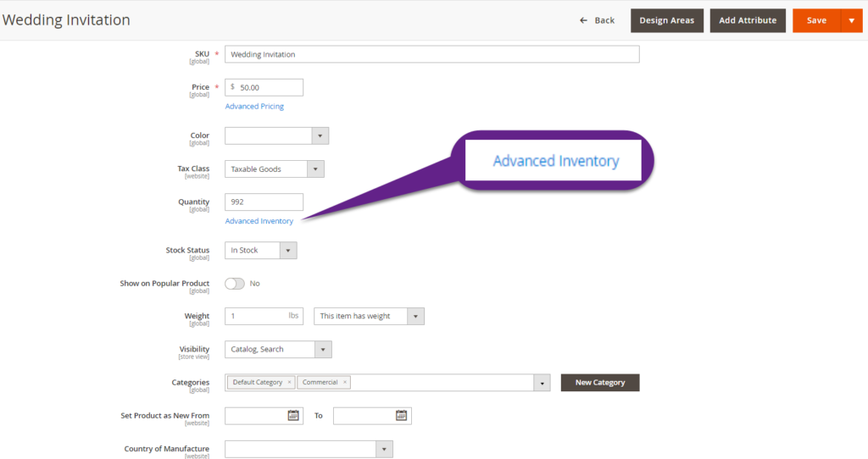Click the Add Attribute button
The image size is (868, 459).
click(x=748, y=20)
